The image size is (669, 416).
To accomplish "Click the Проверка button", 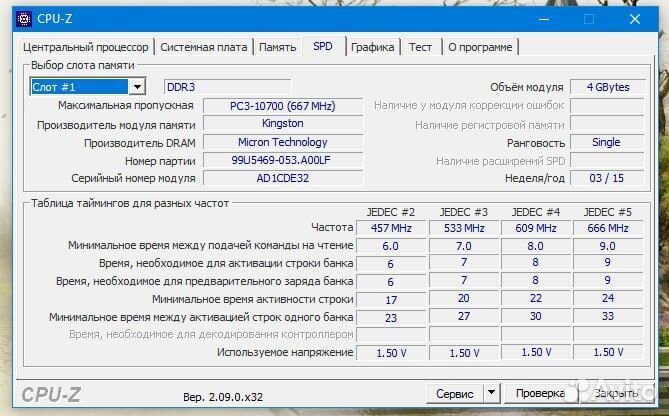I will pos(541,393).
